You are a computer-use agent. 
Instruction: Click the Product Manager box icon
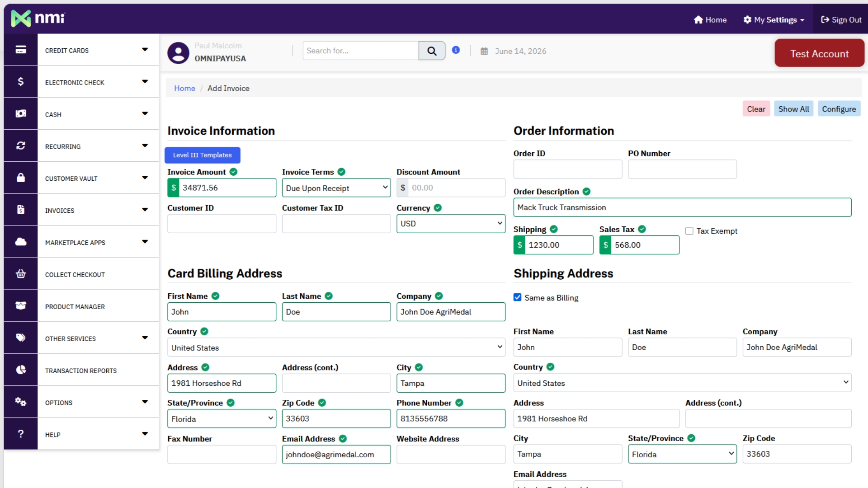tap(21, 306)
